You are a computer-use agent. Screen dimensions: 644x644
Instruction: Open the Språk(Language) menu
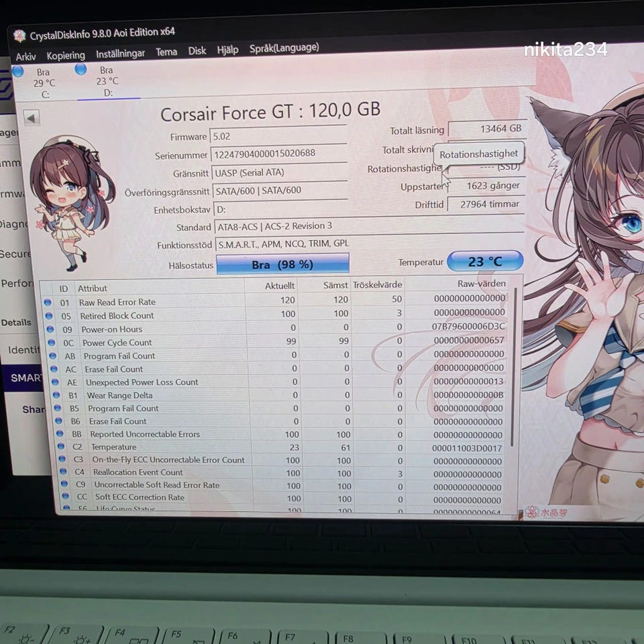tap(284, 48)
